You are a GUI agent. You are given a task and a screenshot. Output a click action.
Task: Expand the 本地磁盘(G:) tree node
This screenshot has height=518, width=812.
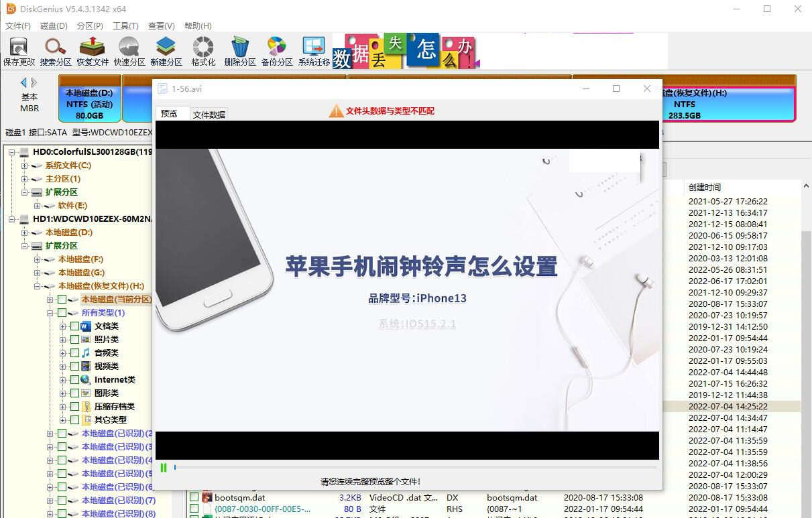[x=38, y=273]
